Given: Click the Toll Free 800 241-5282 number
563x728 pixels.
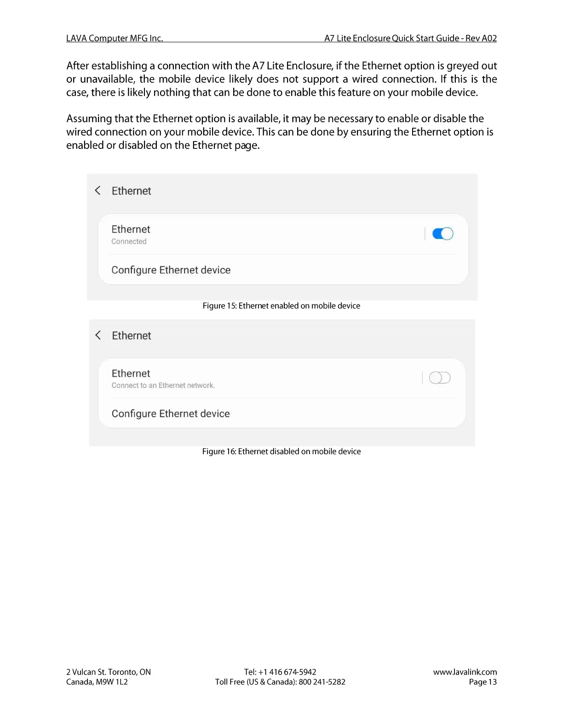Looking at the screenshot, I should 322,682.
